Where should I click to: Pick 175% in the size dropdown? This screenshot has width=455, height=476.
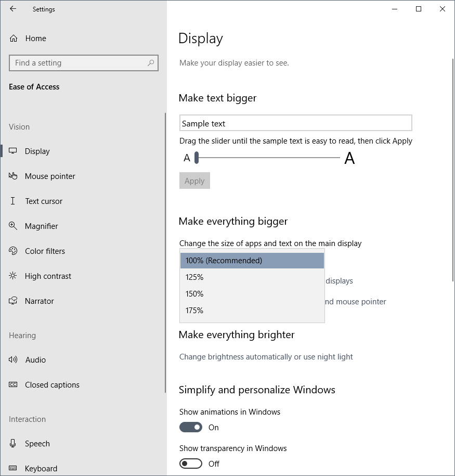(252, 311)
